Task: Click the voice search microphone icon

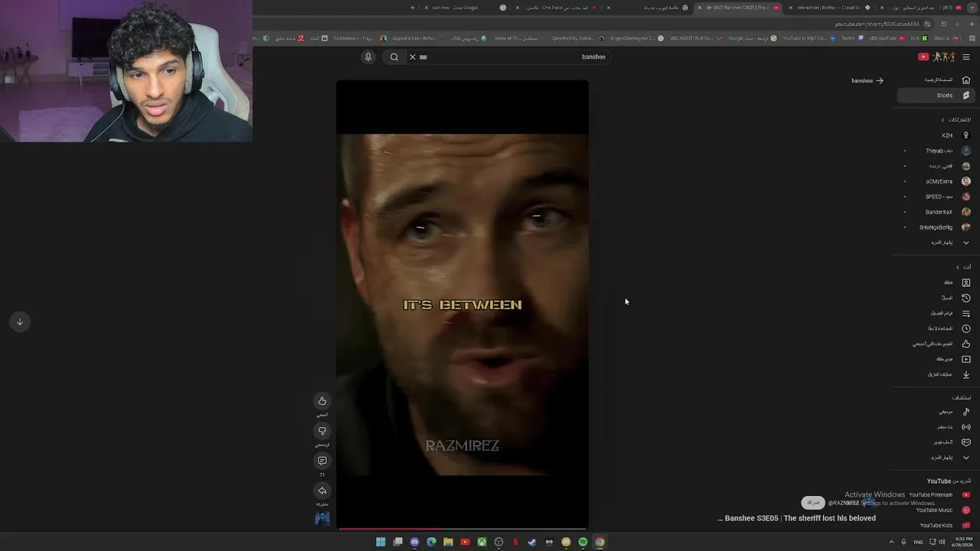Action: [x=368, y=57]
